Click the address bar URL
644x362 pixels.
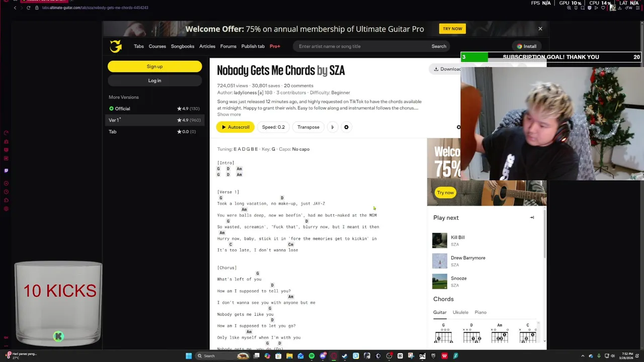click(95, 8)
